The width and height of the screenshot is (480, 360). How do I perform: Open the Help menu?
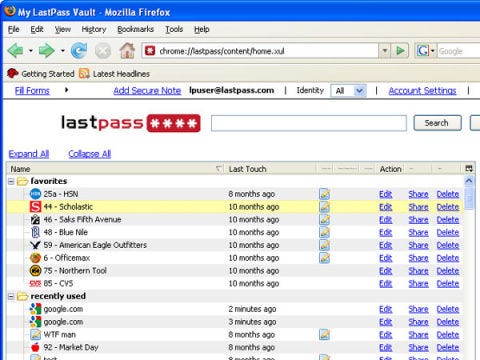pyautogui.click(x=202, y=29)
